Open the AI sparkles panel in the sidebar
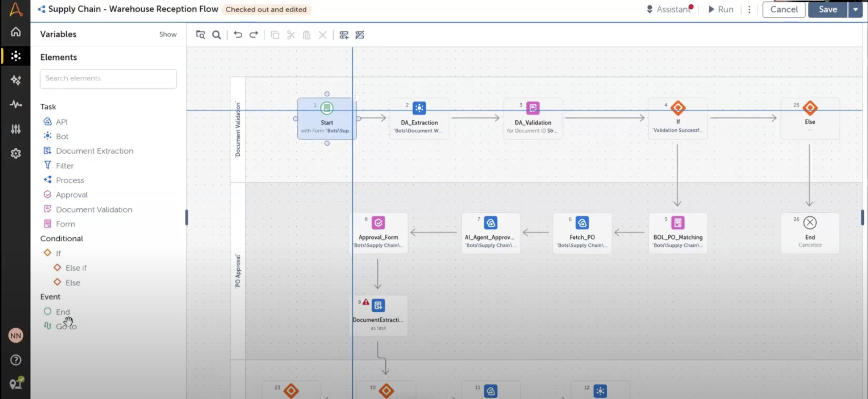 pyautogui.click(x=16, y=80)
